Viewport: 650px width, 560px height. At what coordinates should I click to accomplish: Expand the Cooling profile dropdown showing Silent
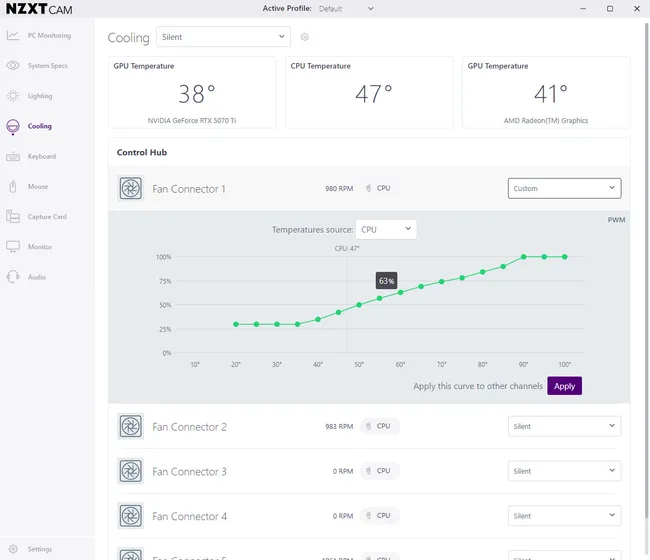point(223,37)
